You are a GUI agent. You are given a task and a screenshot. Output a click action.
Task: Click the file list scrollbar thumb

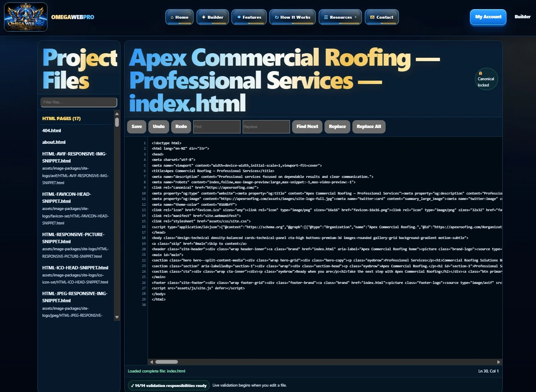[117, 122]
